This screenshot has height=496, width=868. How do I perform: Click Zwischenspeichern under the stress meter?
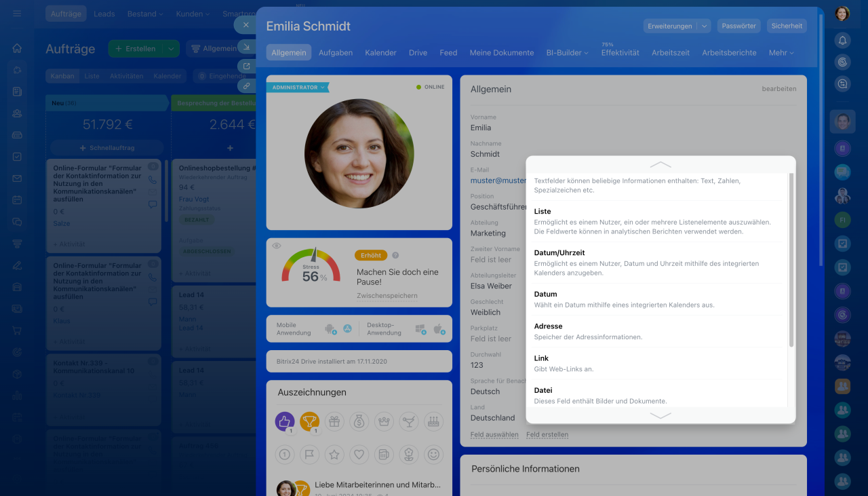coord(387,296)
